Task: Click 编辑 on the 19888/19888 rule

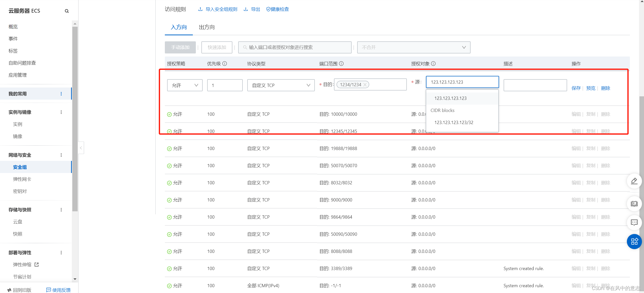Action: (576, 149)
